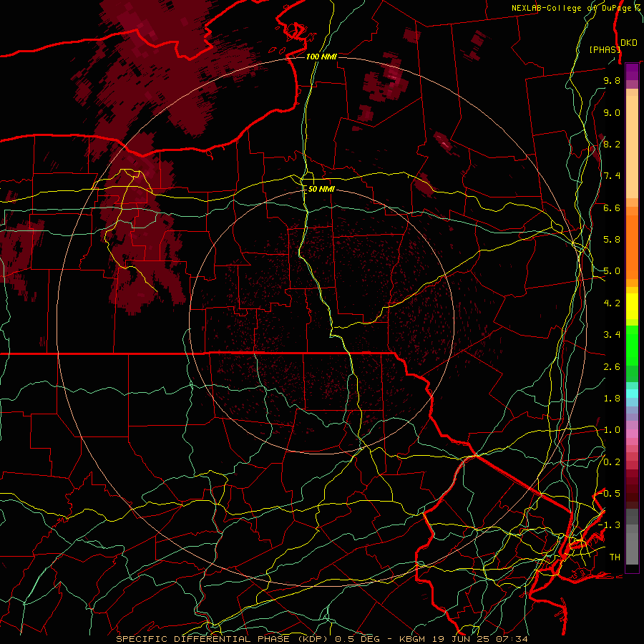This screenshot has height=644, width=644.
Task: Click the 1.8 legend value
Action: point(612,399)
